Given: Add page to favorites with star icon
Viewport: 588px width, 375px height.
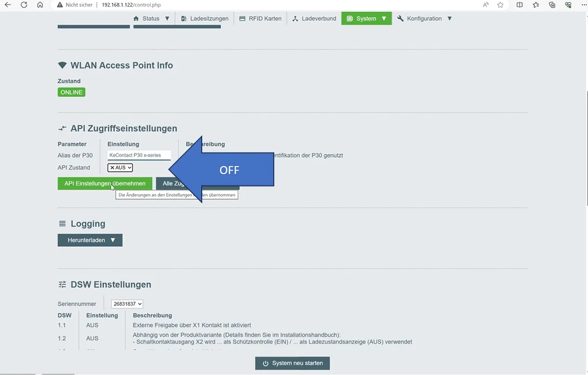Looking at the screenshot, I should (500, 5).
